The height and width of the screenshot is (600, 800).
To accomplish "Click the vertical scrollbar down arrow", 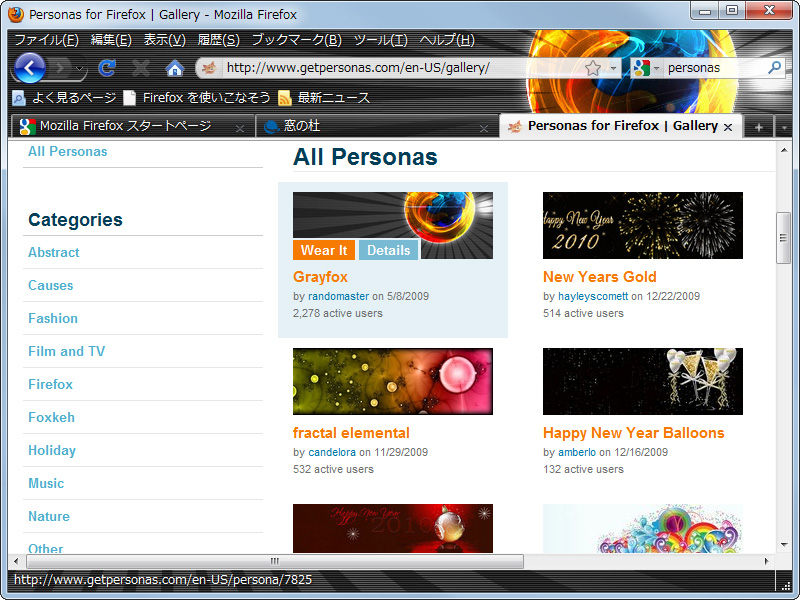I will [784, 544].
